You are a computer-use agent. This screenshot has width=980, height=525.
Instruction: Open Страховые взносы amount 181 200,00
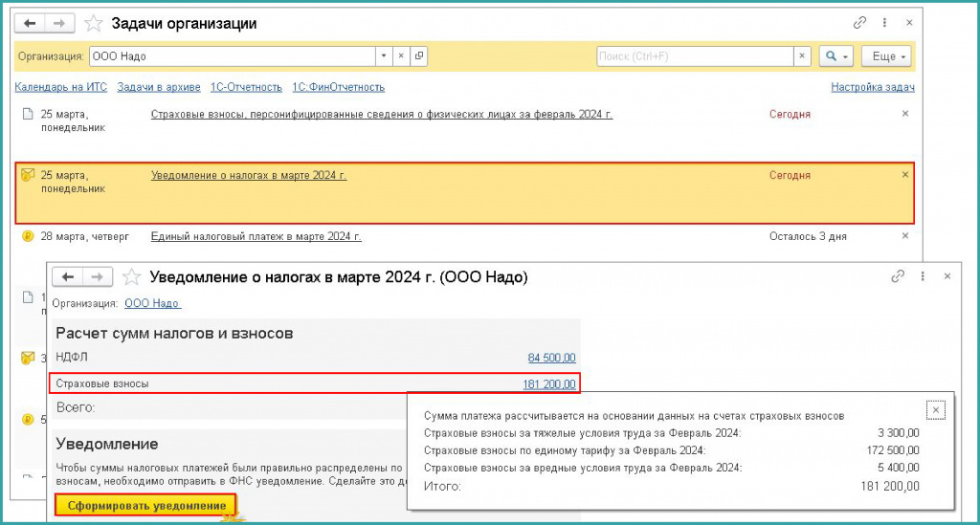point(549,383)
